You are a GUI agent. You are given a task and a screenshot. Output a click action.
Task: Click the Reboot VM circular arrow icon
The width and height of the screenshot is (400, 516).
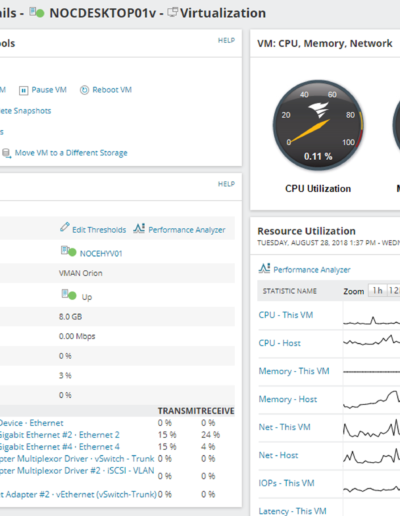click(x=84, y=90)
